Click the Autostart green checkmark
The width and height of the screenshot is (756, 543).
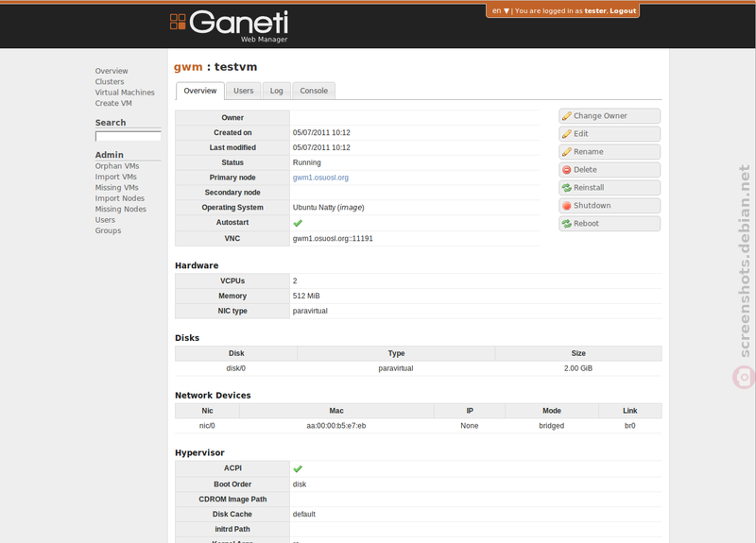pos(298,223)
